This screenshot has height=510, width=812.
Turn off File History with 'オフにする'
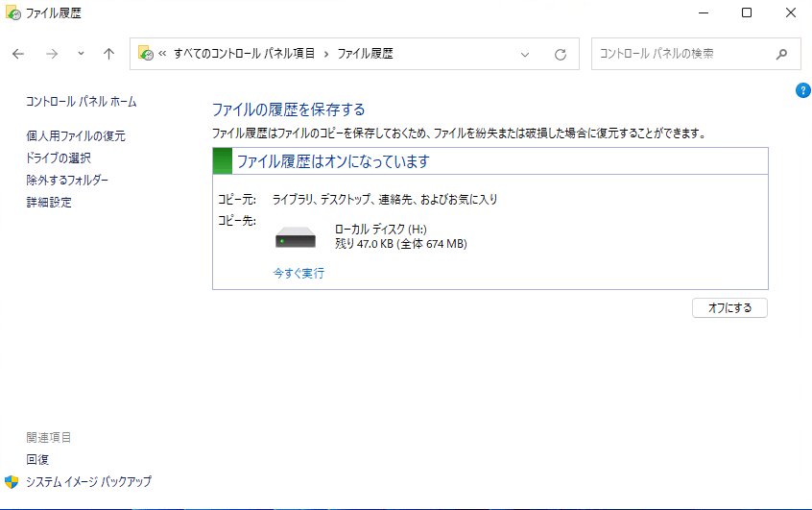(729, 308)
